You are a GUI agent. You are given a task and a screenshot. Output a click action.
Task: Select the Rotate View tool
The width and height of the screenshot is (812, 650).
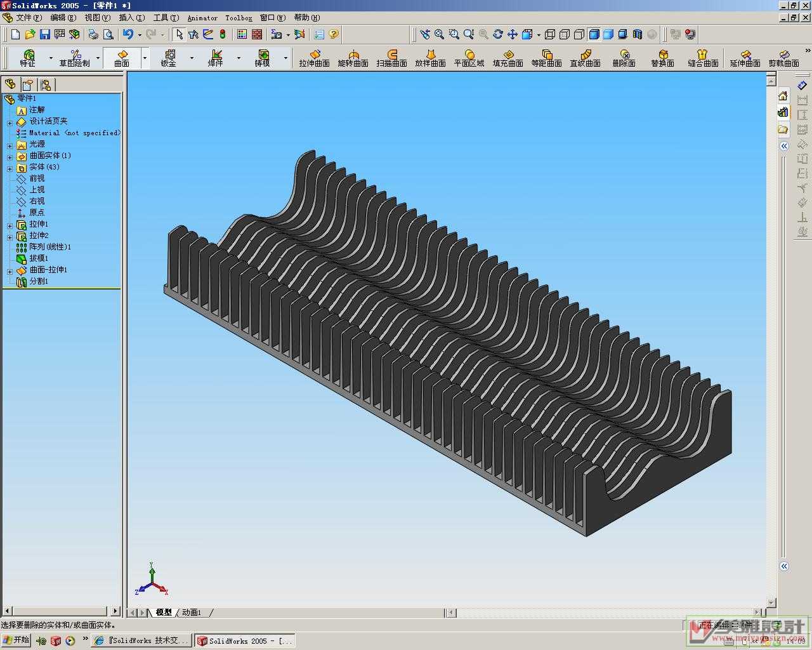(x=498, y=34)
